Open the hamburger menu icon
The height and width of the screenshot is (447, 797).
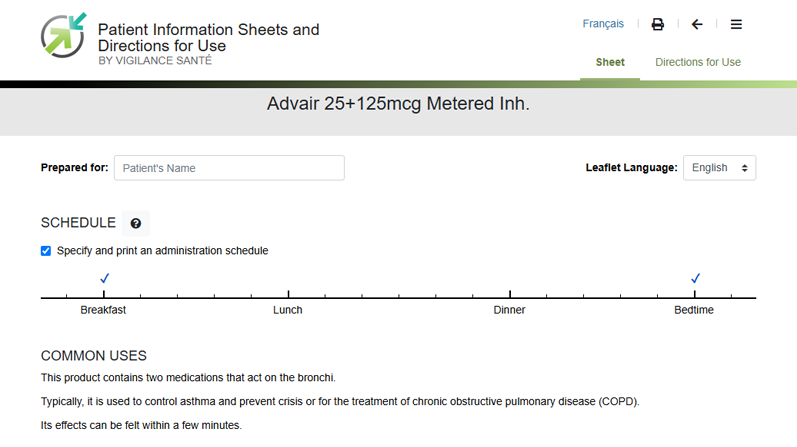pos(736,24)
